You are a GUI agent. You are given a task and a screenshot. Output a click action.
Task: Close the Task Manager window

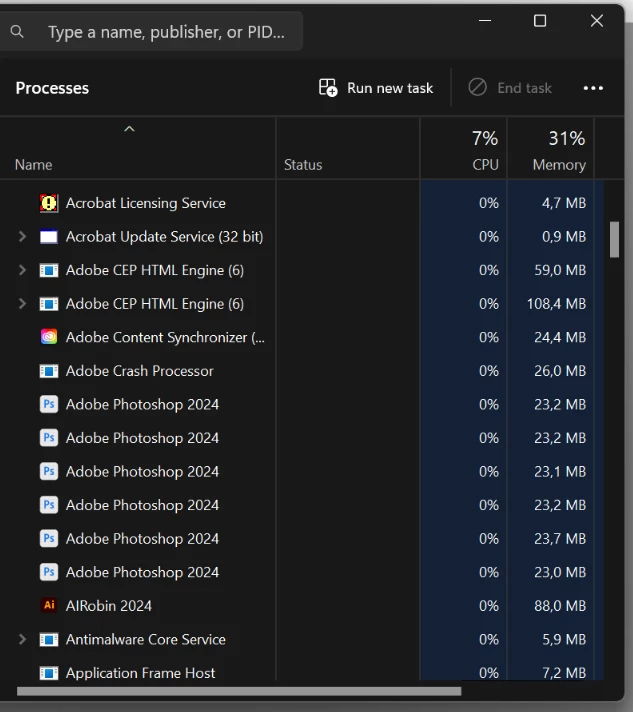click(x=597, y=20)
